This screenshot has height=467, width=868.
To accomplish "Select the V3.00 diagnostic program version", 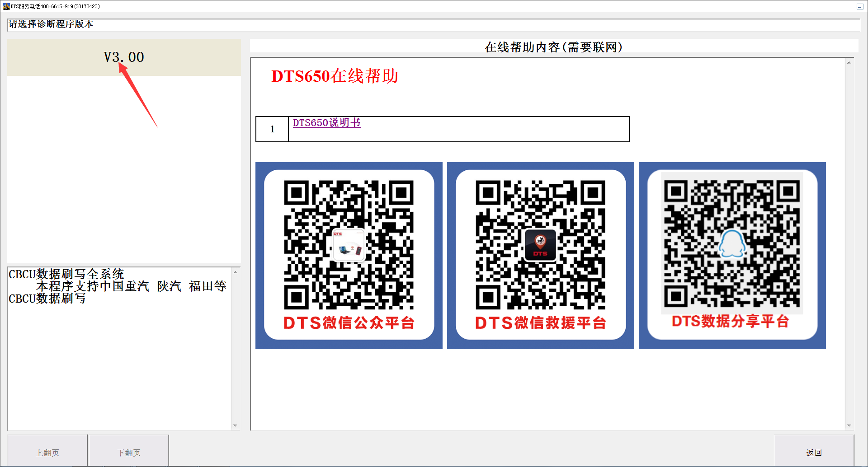I will click(124, 57).
